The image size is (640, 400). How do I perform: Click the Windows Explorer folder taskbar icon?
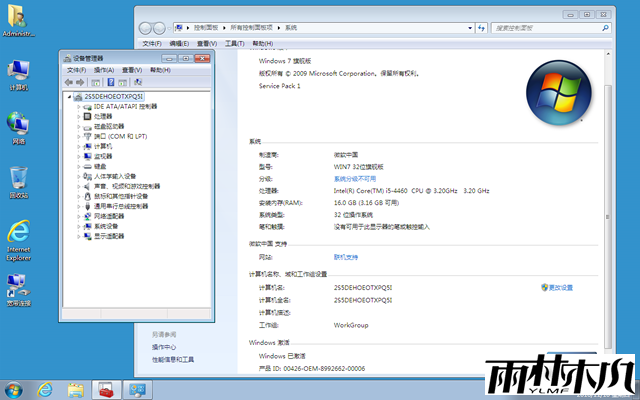tap(75, 389)
